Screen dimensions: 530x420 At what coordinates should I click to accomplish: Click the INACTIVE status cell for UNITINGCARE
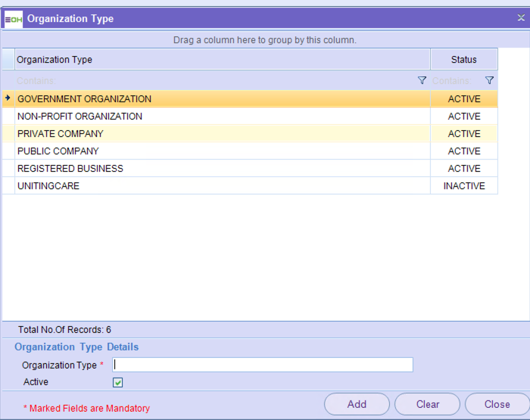[463, 186]
